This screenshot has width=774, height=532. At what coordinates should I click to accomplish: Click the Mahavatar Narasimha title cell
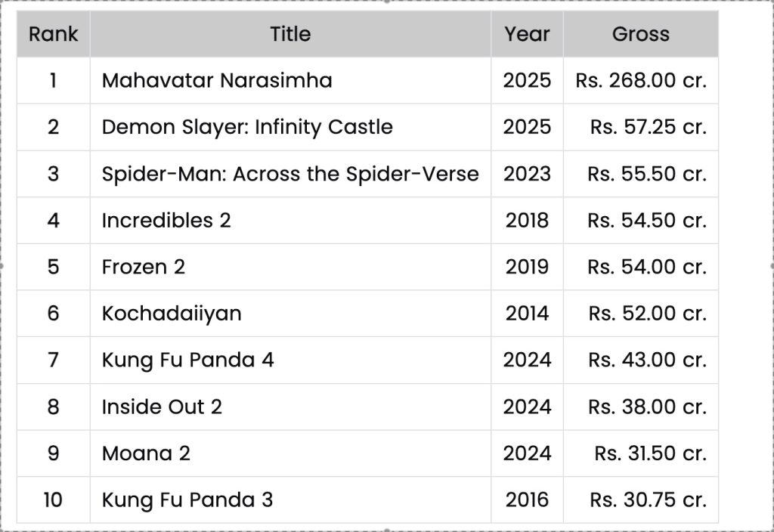[217, 81]
